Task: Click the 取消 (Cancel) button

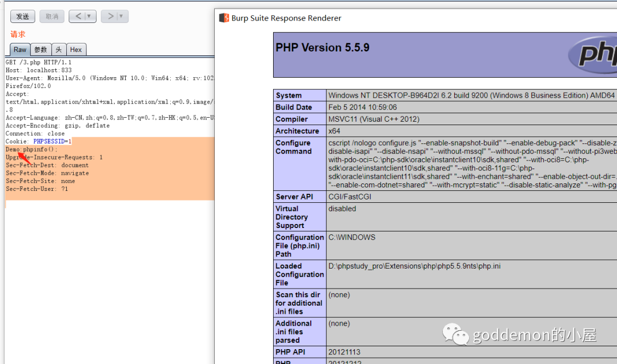Action: coord(52,16)
